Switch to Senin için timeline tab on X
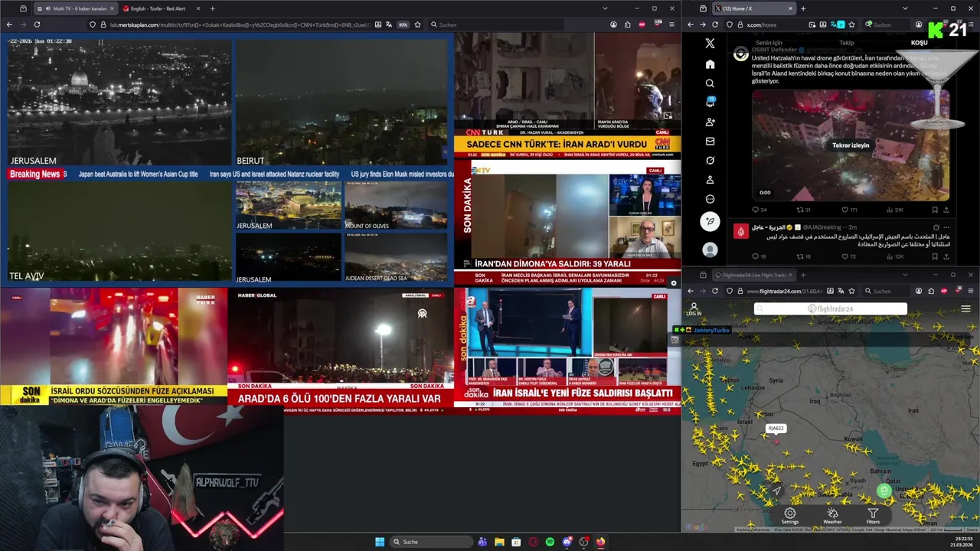This screenshot has width=980, height=551. (769, 43)
